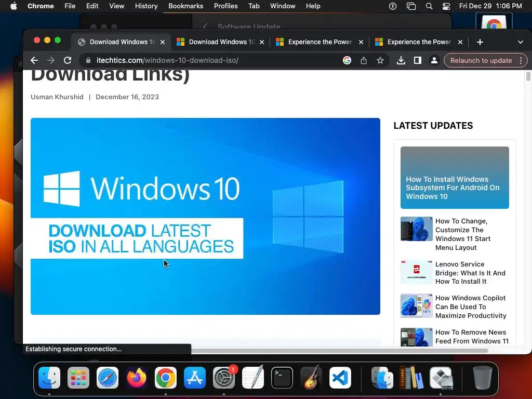
Task: Open System Settings with update badge
Action: 224,377
